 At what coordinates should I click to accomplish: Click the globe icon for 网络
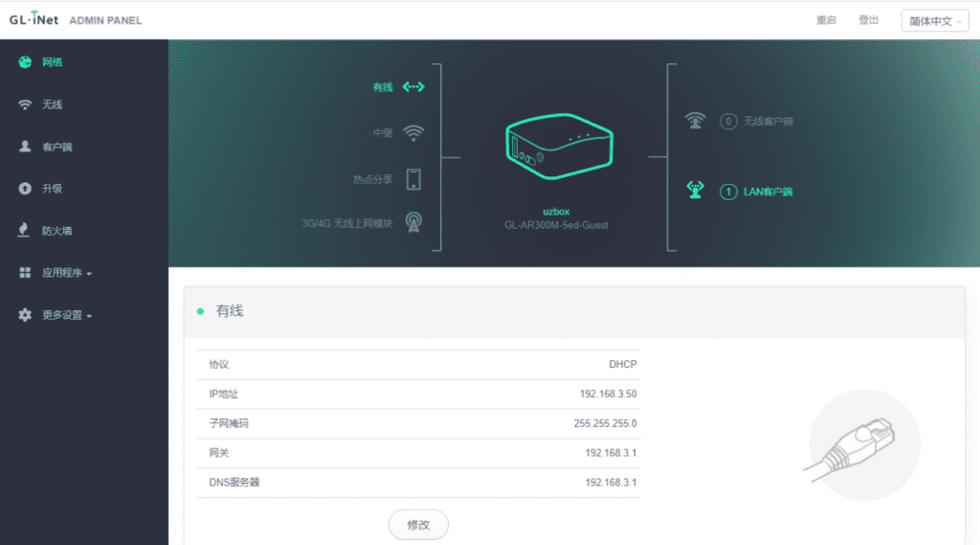pyautogui.click(x=25, y=62)
